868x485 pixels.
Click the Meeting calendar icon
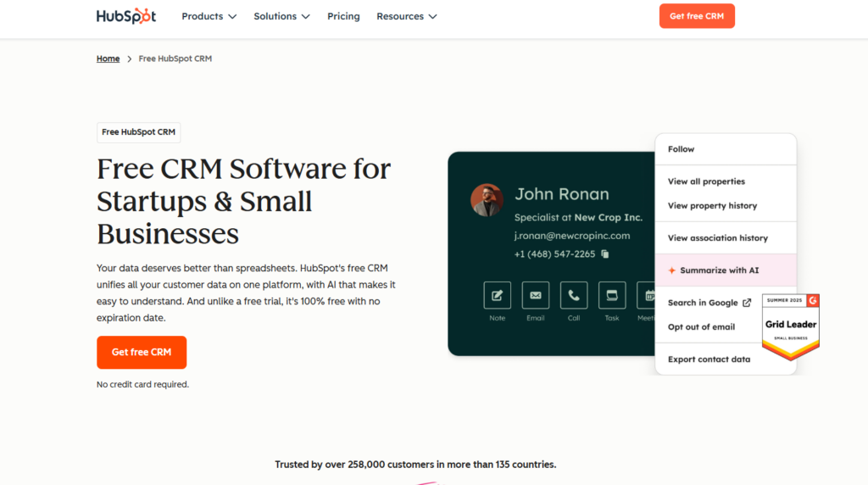pyautogui.click(x=648, y=295)
